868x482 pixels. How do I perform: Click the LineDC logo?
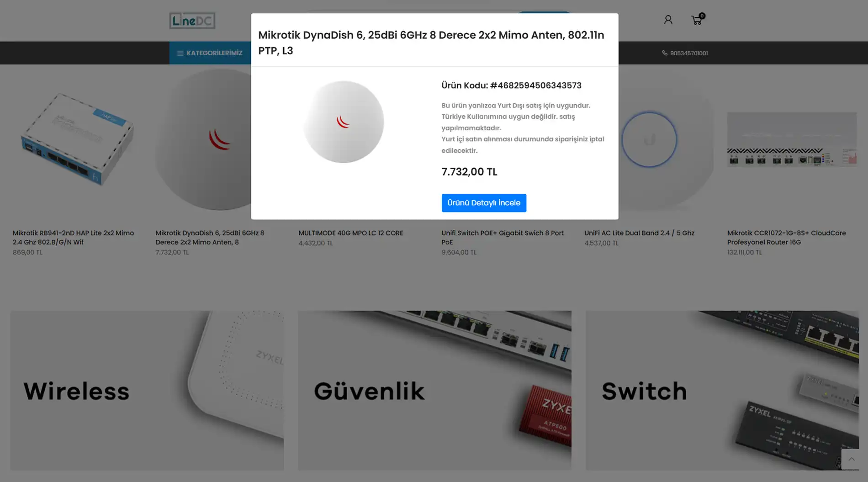[192, 21]
